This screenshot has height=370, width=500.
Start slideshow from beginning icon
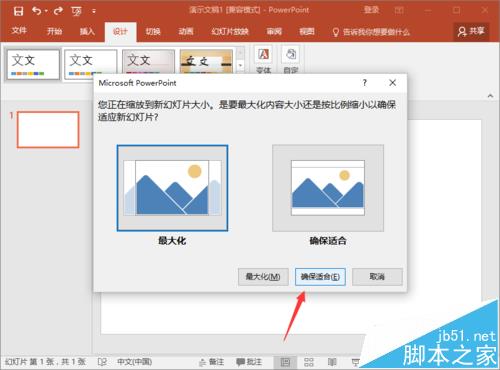[x=76, y=11]
